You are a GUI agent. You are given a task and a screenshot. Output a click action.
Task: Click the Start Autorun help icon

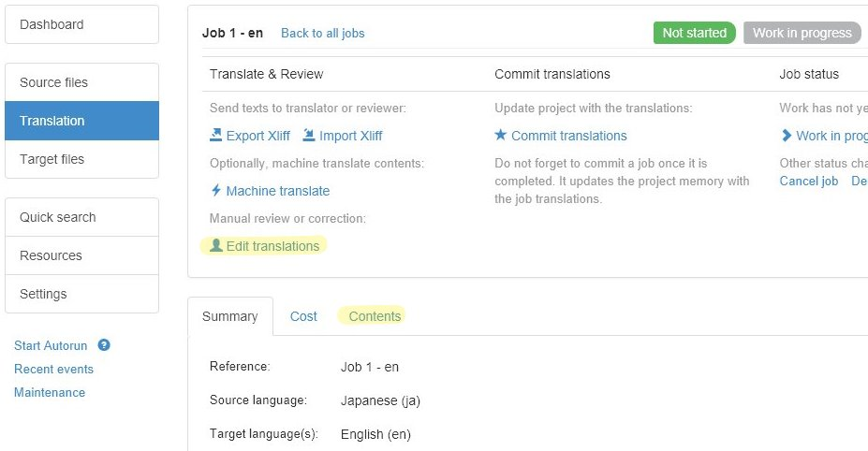[x=104, y=345]
